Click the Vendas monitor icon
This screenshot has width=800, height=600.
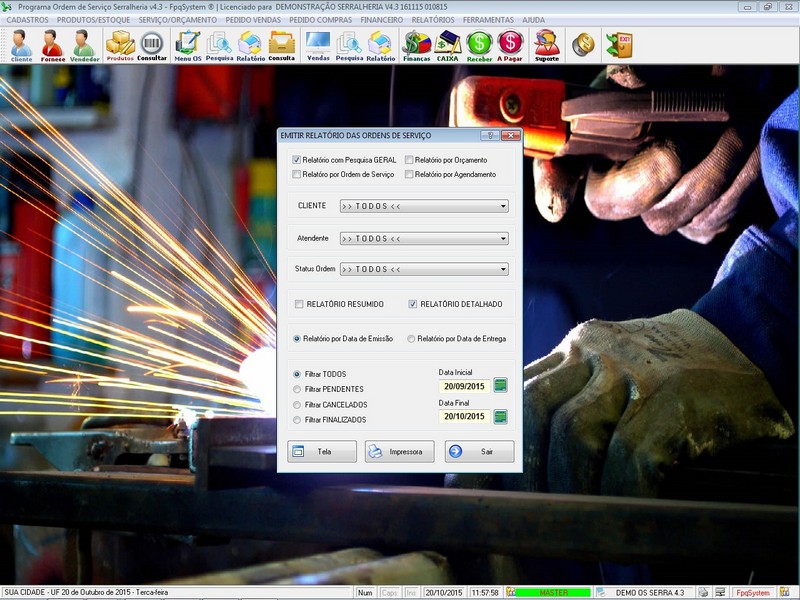(318, 45)
